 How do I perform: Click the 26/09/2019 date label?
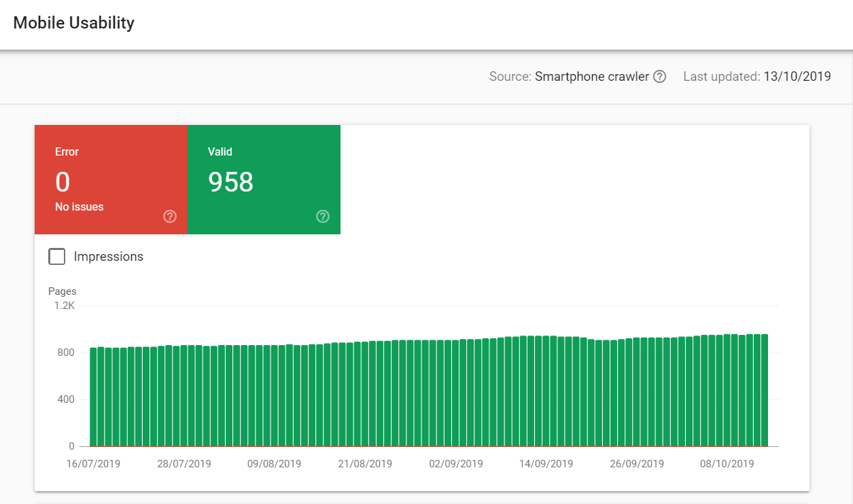point(637,464)
